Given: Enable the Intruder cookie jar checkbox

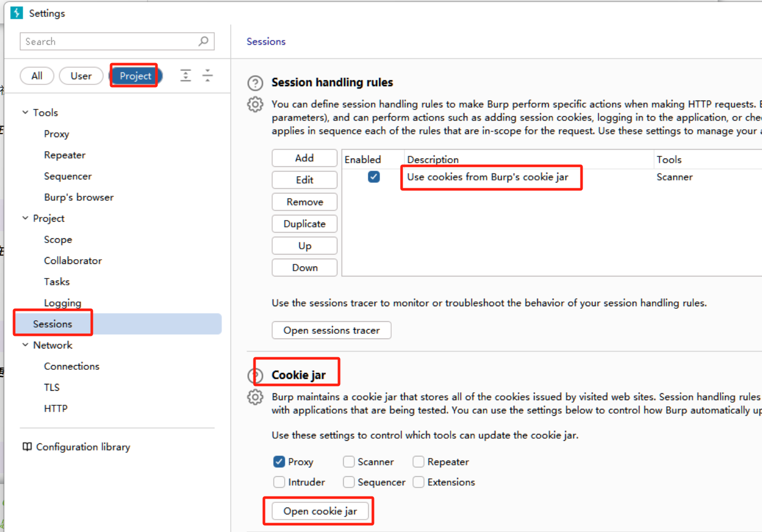Looking at the screenshot, I should click(279, 482).
